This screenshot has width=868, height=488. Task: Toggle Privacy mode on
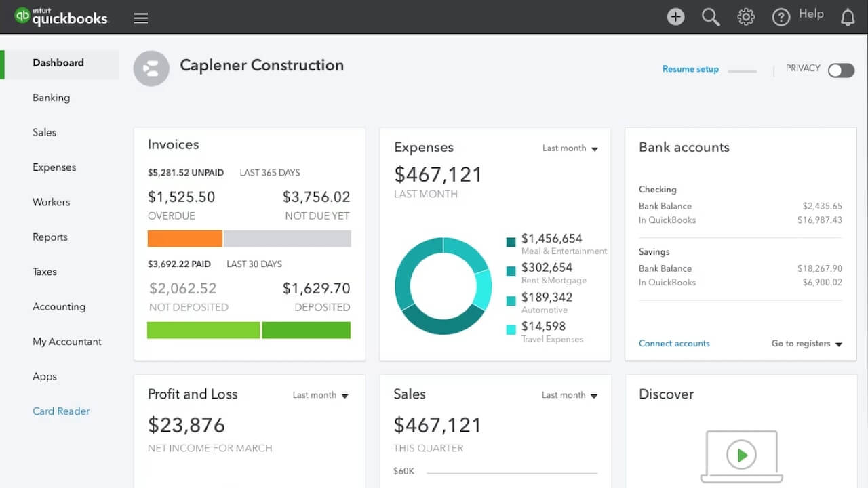(841, 70)
